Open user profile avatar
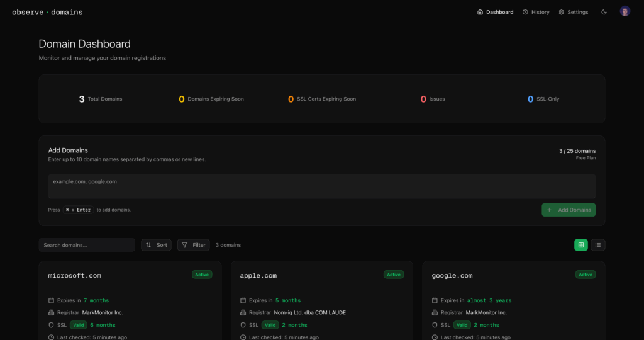 coord(625,12)
